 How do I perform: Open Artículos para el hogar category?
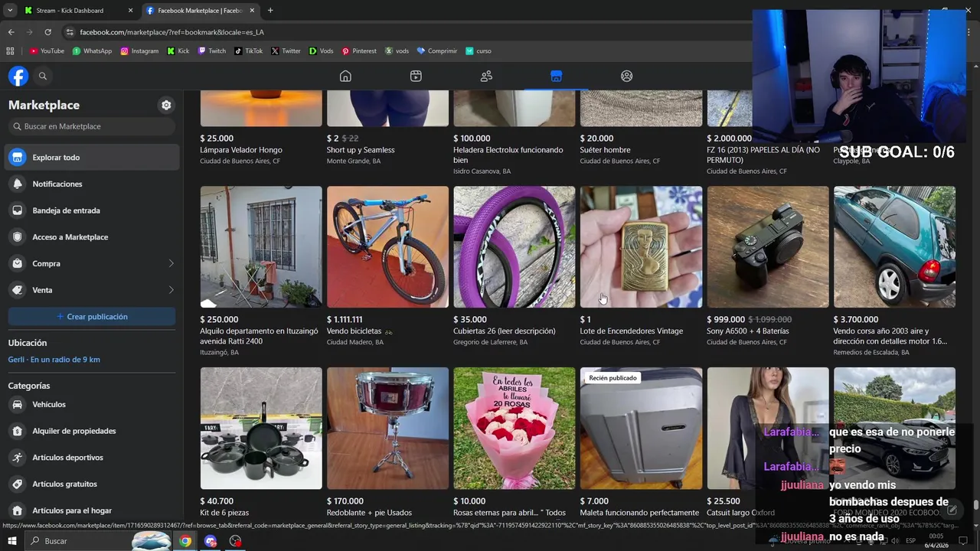tap(92, 510)
